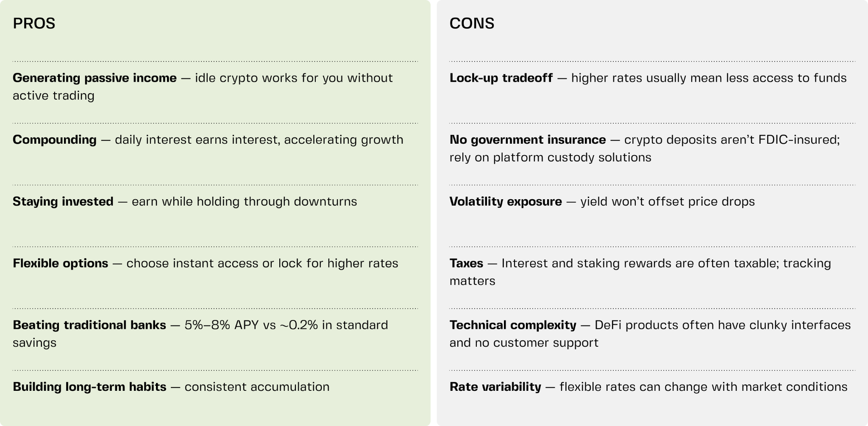Click the "Building long-term habits" label
The image size is (868, 426).
click(89, 387)
